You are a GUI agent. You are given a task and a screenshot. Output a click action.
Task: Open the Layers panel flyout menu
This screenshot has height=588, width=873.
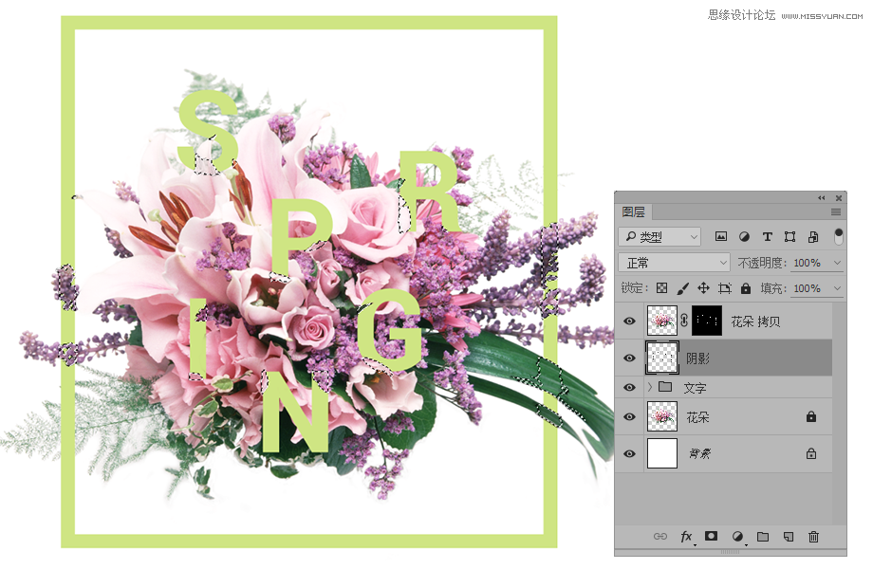point(836,211)
